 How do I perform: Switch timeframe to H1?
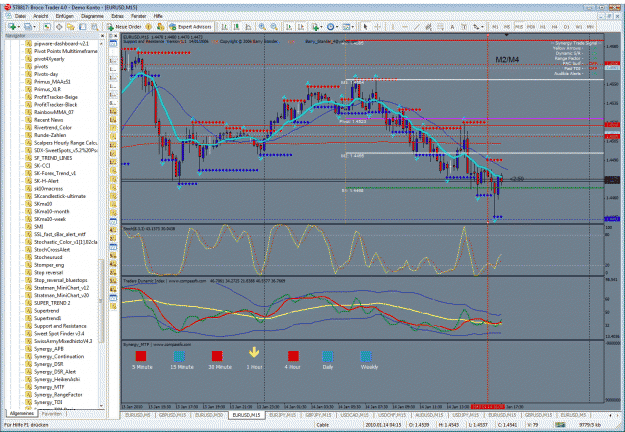[542, 27]
